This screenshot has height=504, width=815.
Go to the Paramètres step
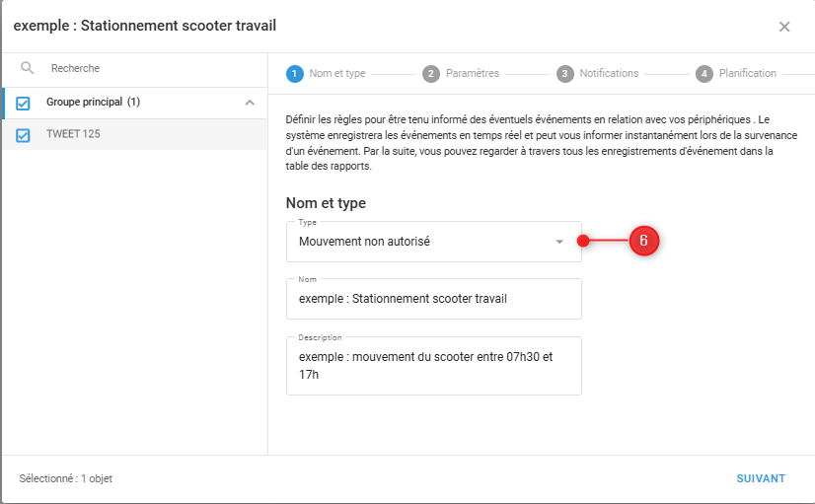click(x=472, y=73)
